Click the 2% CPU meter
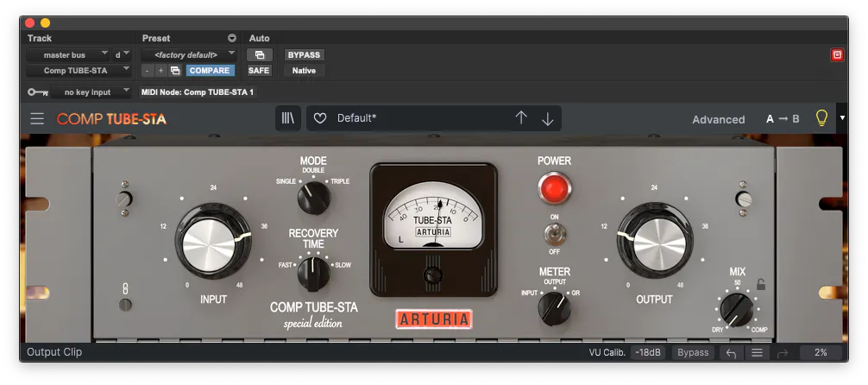This screenshot has height=385, width=868. [x=821, y=353]
